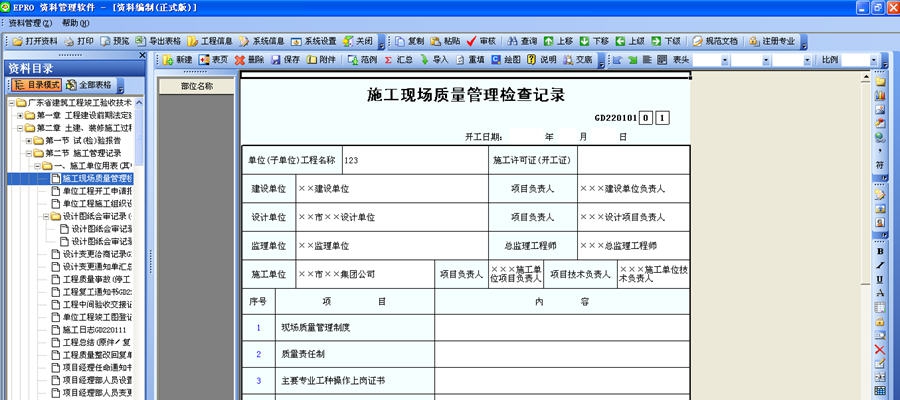The image size is (900, 400).
Task: Click 表页 sheet page button
Action: (214, 60)
